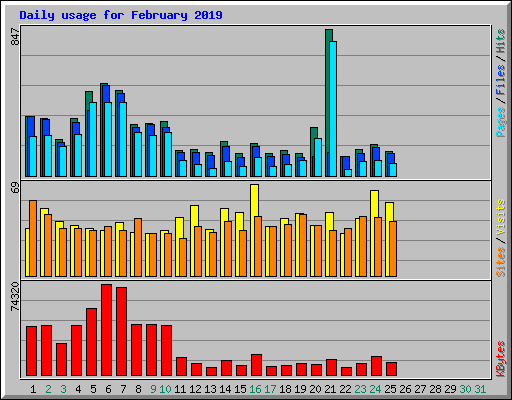Click the x-axis day label 5
The width and height of the screenshot is (512, 400).
coord(93,389)
